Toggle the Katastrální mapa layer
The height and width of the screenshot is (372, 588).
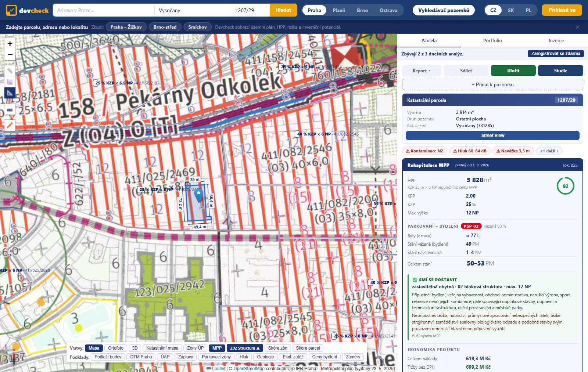(162, 348)
